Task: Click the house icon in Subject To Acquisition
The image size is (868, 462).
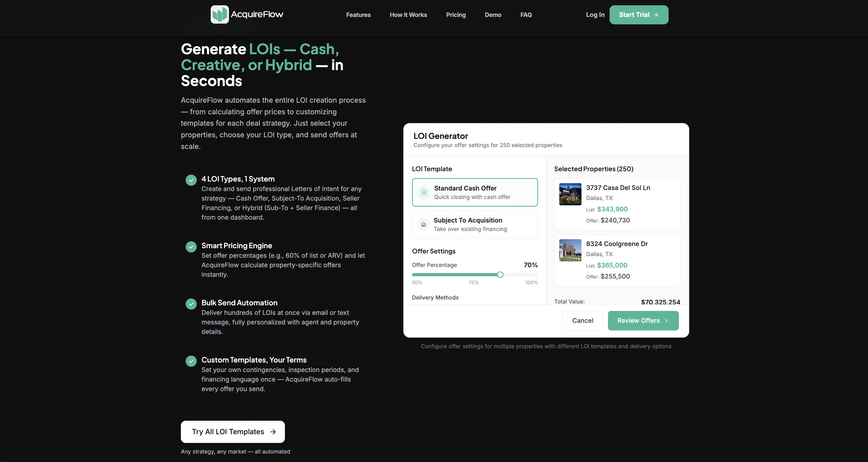Action: [424, 224]
